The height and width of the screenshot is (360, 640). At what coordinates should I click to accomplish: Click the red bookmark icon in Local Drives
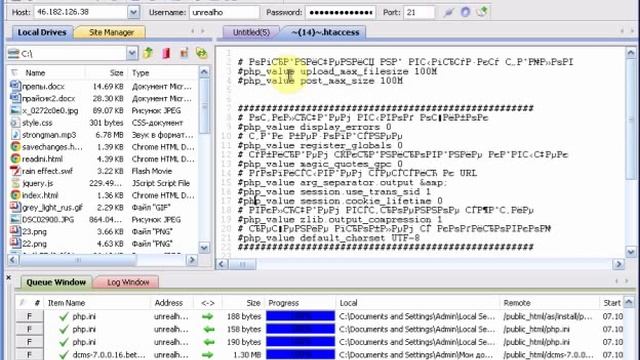pos(166,53)
